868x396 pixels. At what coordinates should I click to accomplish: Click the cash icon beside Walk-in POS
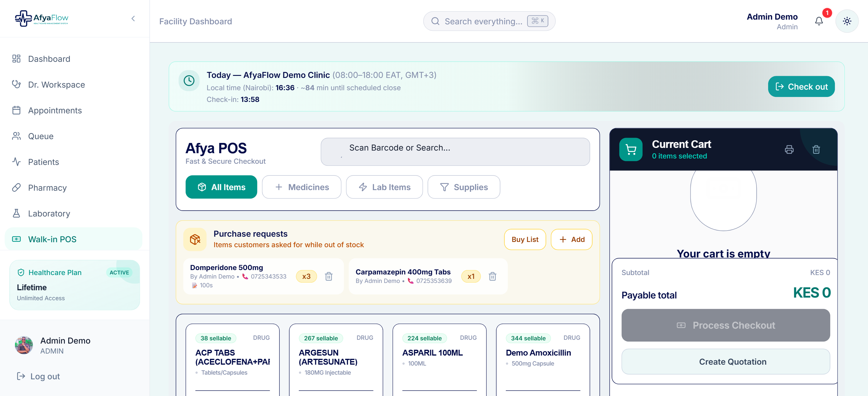click(16, 239)
